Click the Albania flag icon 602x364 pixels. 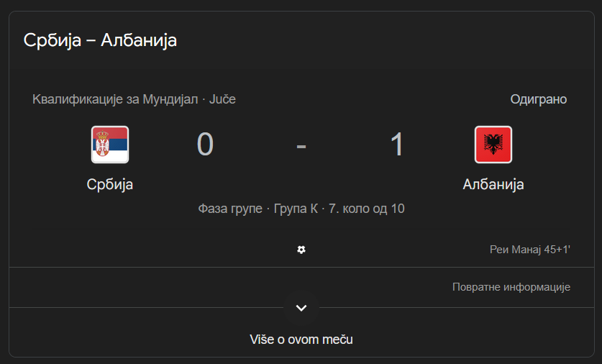click(x=493, y=145)
